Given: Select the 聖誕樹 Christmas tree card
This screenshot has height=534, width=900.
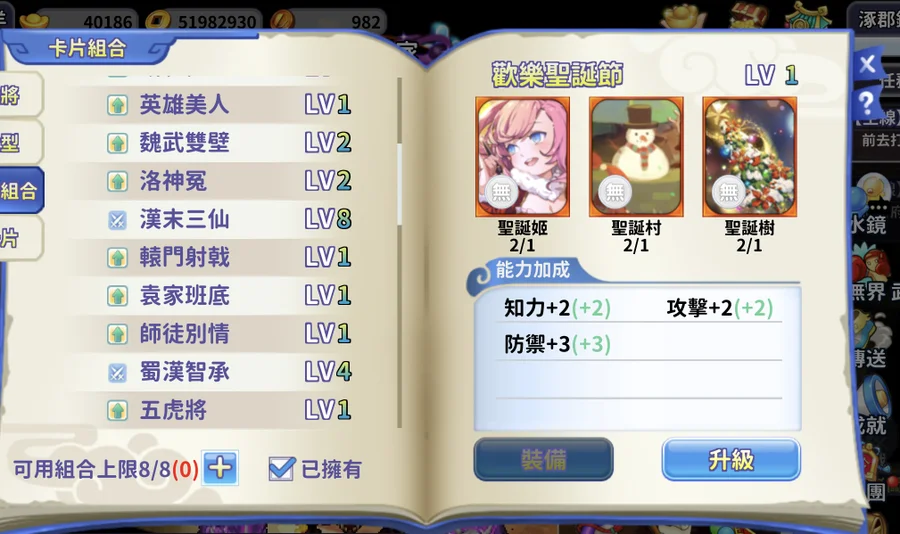Looking at the screenshot, I should click(750, 157).
